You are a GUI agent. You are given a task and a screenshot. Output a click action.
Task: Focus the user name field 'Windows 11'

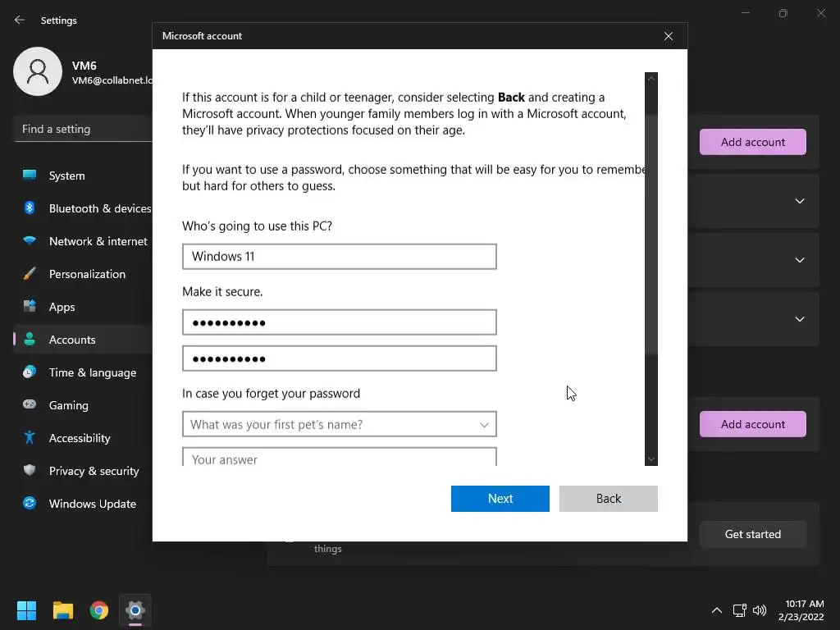339,257
